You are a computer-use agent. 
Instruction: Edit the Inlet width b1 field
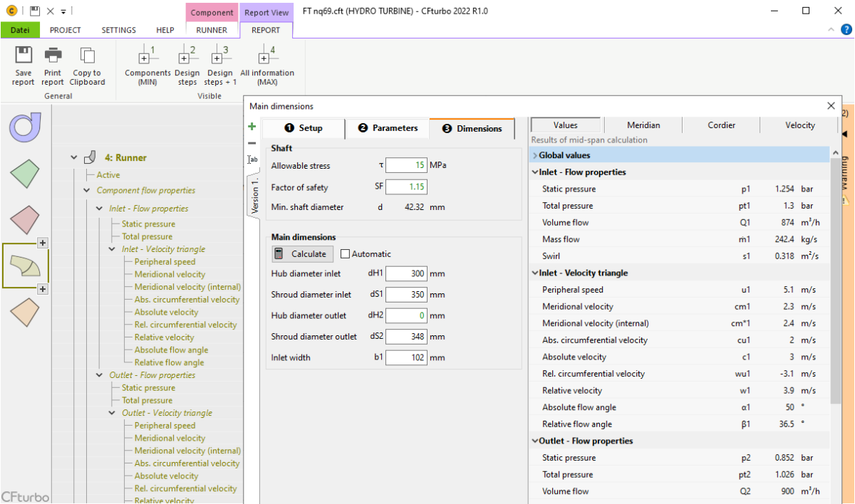pyautogui.click(x=406, y=357)
